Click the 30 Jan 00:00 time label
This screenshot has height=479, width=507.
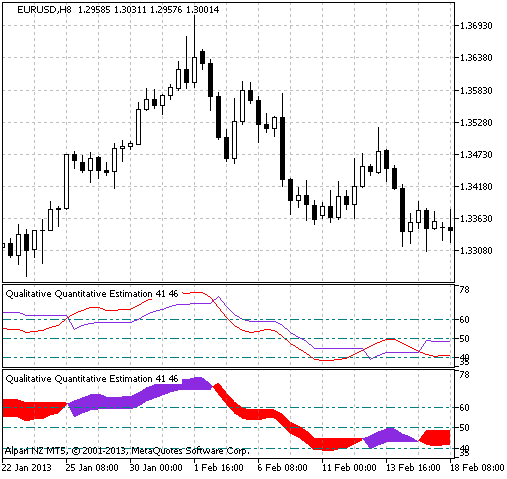click(156, 468)
